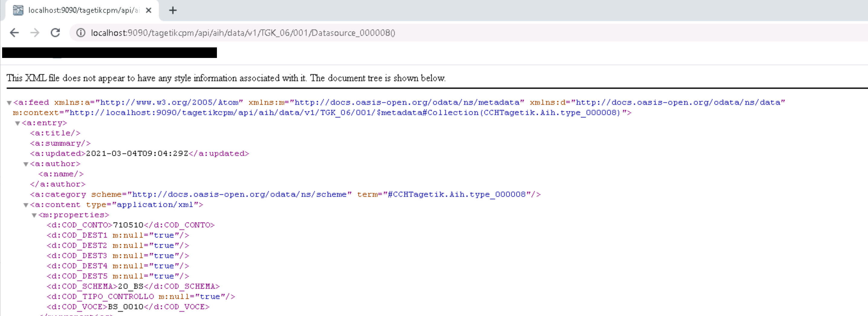Collapse the a:entry node
The image size is (868, 316).
point(18,123)
